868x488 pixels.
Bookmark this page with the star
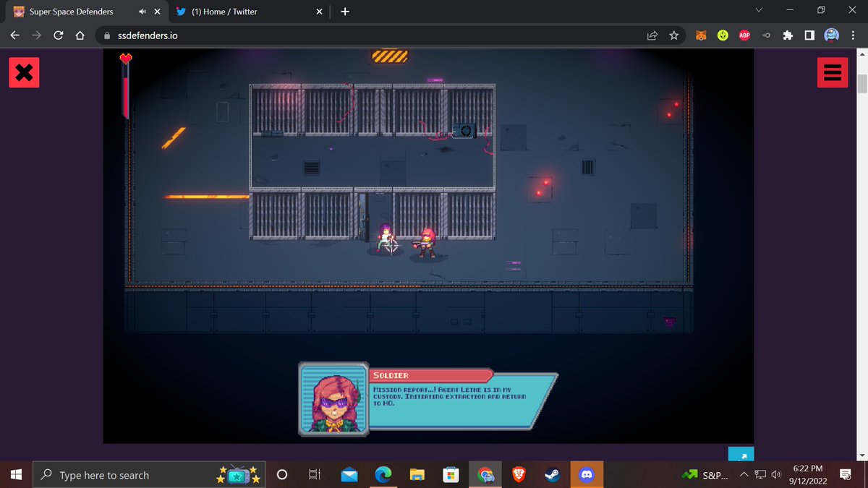[674, 35]
